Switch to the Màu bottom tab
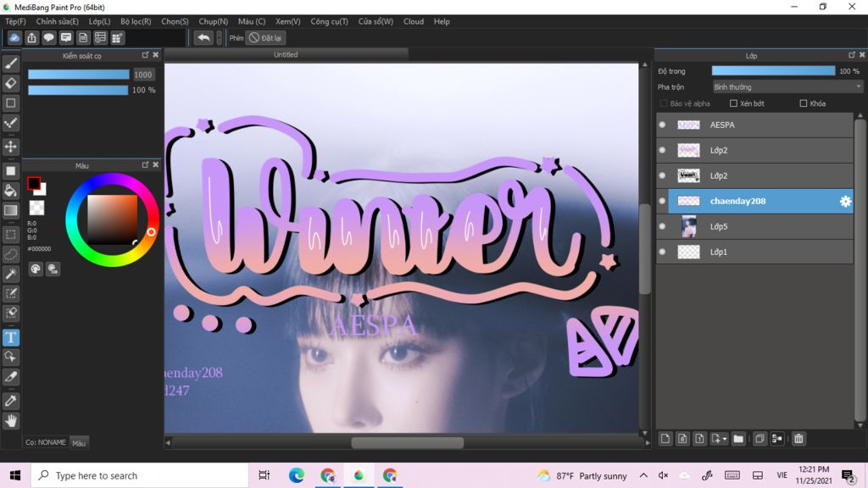868x488 pixels. [79, 442]
